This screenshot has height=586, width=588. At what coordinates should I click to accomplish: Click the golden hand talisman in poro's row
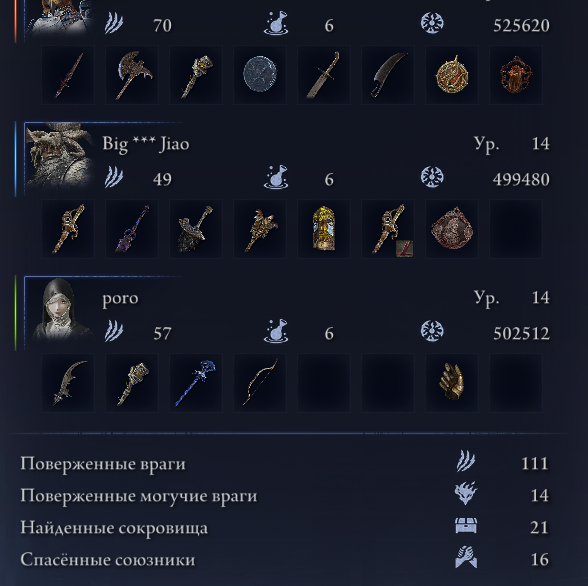452,383
